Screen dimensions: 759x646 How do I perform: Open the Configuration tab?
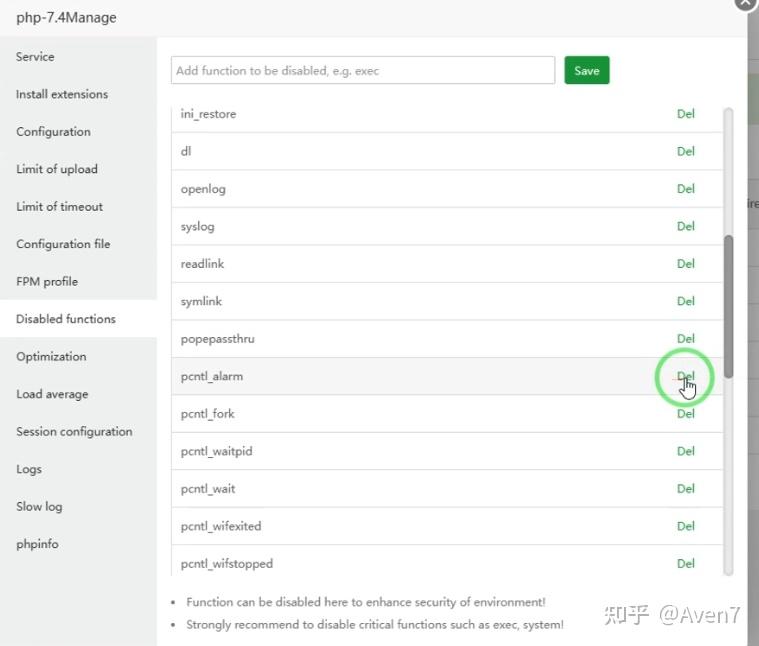(x=53, y=132)
